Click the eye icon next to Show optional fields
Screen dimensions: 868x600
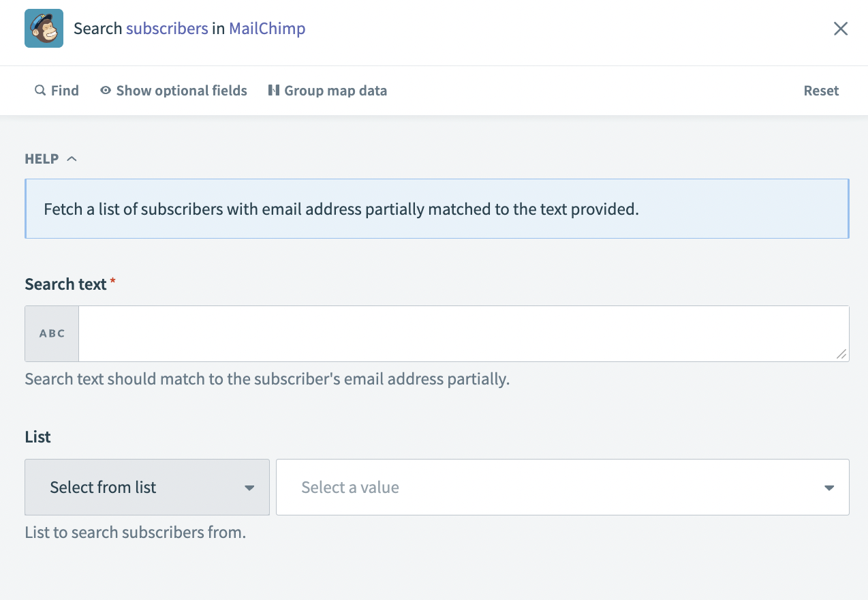105,90
